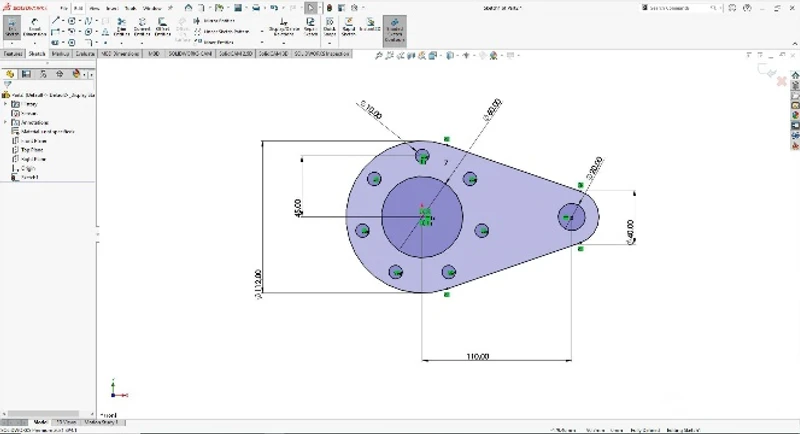
Task: Open the Window menu
Action: pyautogui.click(x=152, y=8)
